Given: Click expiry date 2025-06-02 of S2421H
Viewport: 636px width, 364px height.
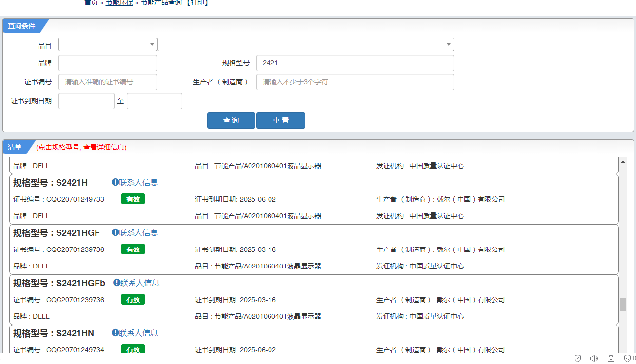Looking at the screenshot, I should tap(258, 199).
